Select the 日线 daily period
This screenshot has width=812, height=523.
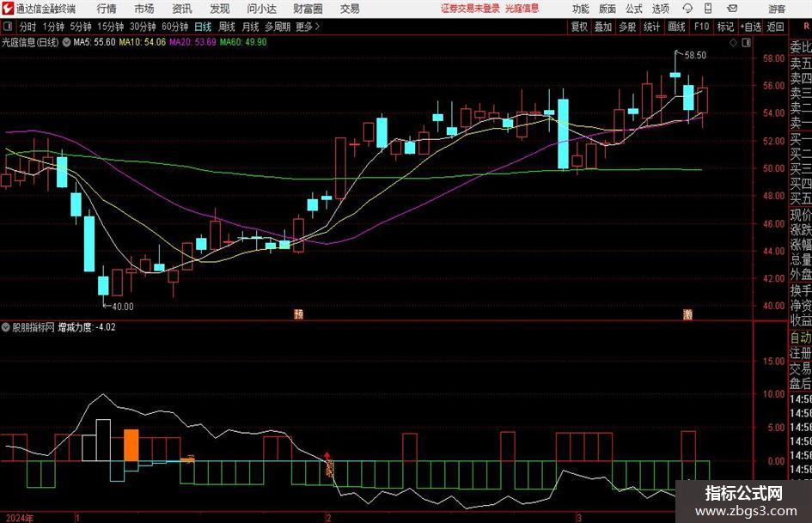click(x=203, y=27)
